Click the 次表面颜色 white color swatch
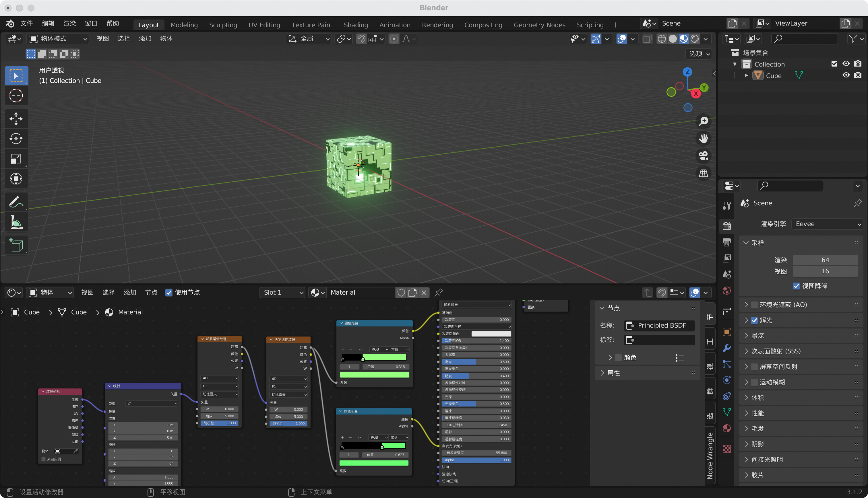This screenshot has height=498, width=868. click(x=491, y=334)
